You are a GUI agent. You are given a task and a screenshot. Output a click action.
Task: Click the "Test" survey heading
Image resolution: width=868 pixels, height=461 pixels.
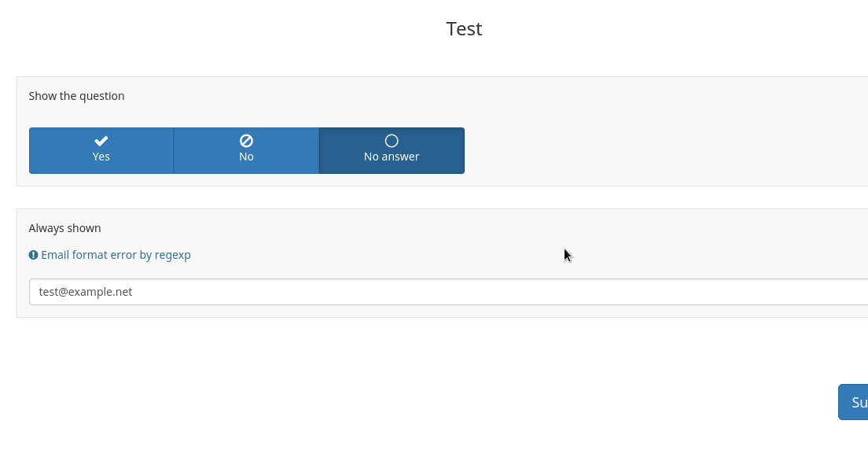(x=464, y=29)
